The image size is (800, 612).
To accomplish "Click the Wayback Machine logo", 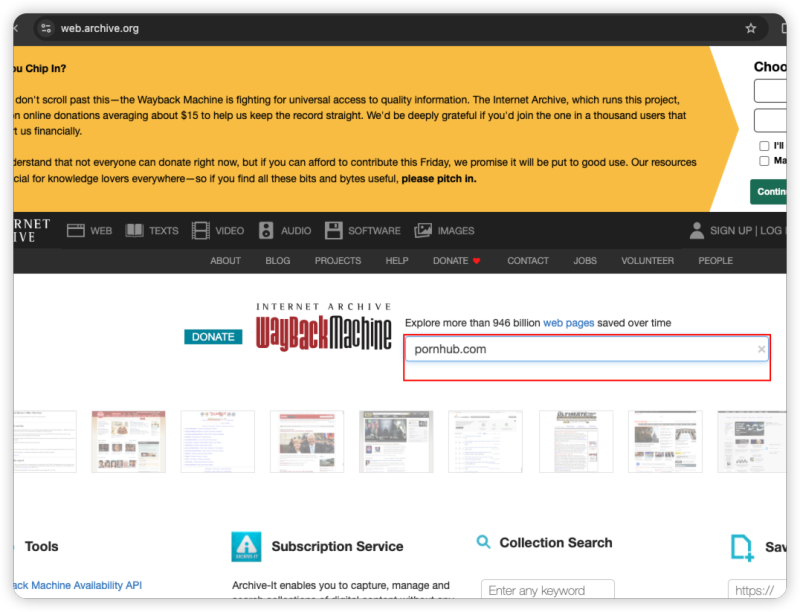I will point(323,327).
